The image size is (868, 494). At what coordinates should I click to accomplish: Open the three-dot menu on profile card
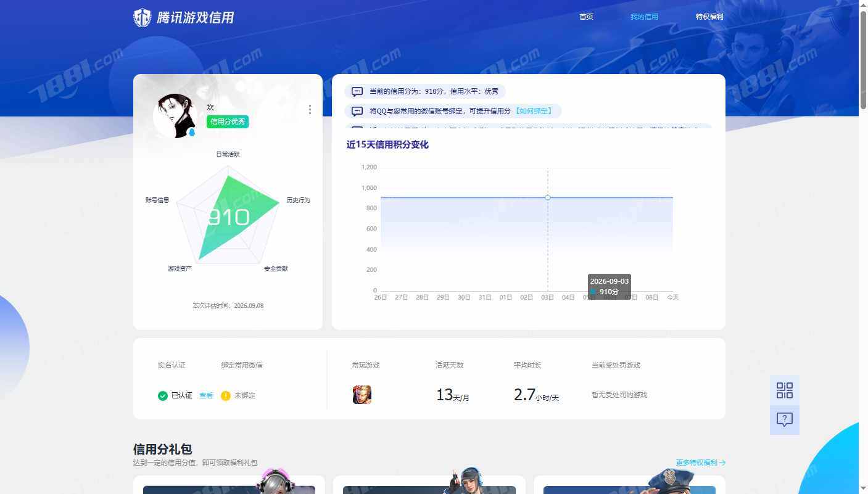pyautogui.click(x=310, y=109)
